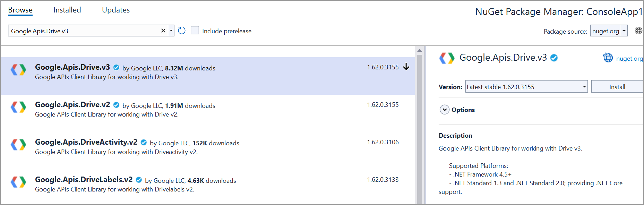Click inside the search input field
The image size is (644, 205).
click(83, 31)
